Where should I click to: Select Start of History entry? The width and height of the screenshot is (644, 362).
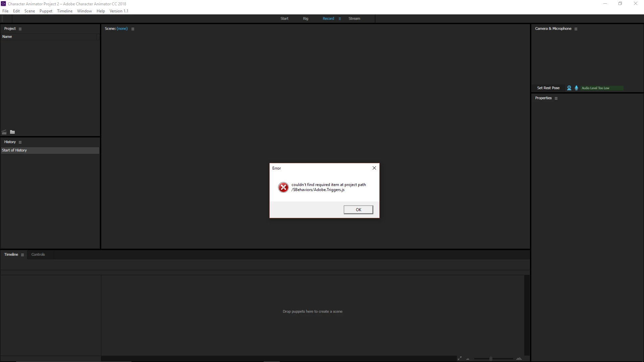coord(50,150)
